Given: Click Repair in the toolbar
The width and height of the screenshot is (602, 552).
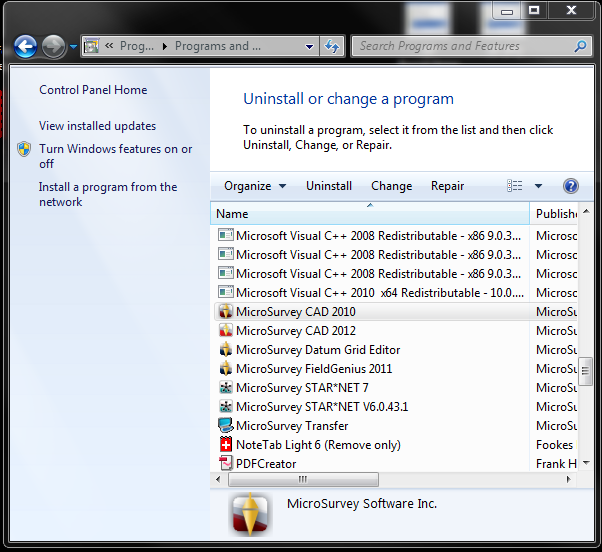Looking at the screenshot, I should tap(447, 186).
